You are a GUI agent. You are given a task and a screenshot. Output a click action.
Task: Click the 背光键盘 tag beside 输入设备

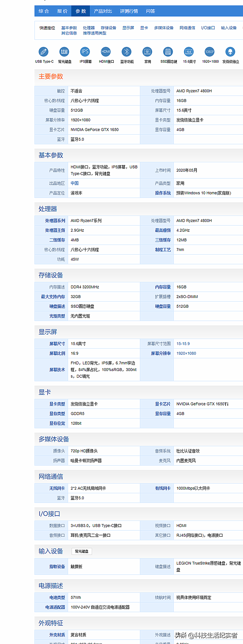(82, 551)
